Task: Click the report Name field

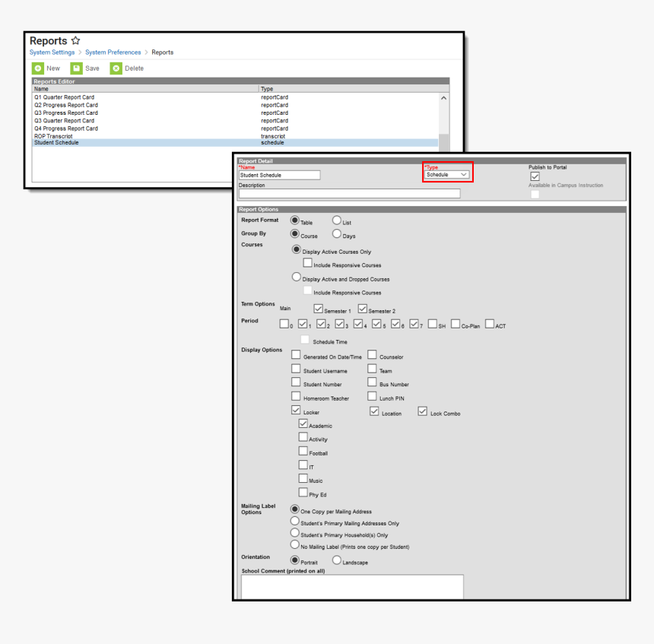Action: (279, 175)
